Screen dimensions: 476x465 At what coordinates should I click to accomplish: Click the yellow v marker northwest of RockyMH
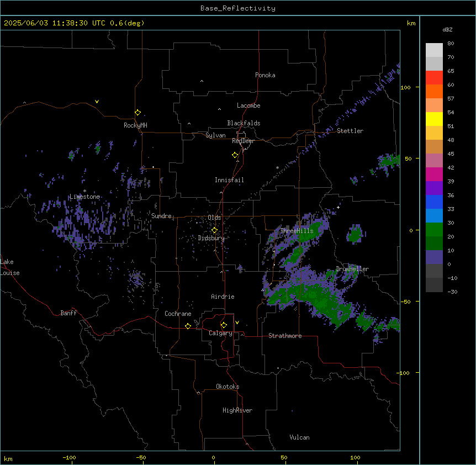97,102
